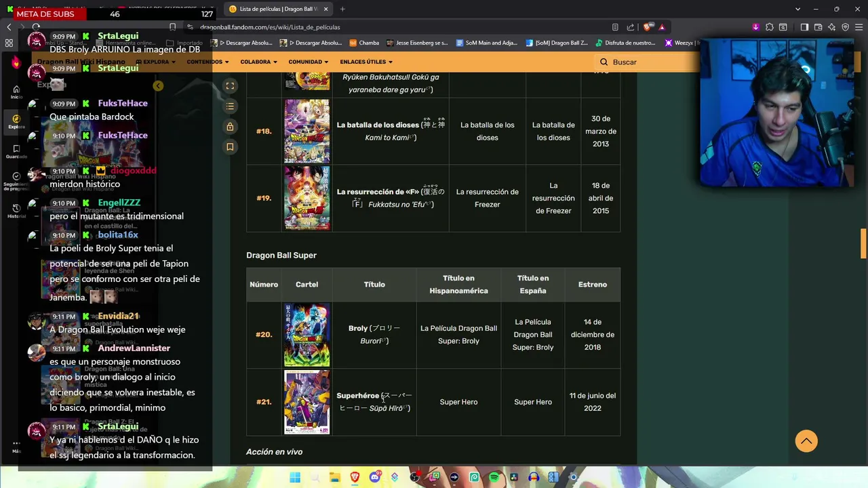Image resolution: width=868 pixels, height=488 pixels.
Task: Reload the page with the refresh icon
Action: [36, 27]
